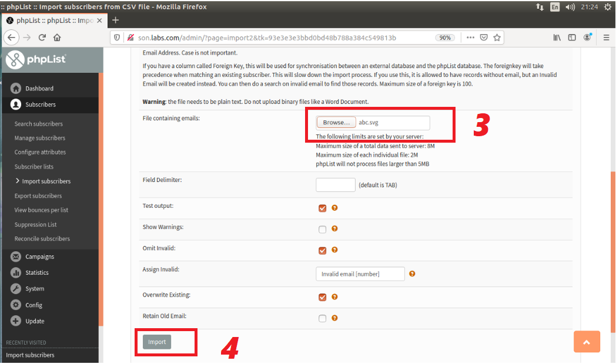
Task: Open help icon beside Assign Invalid field
Action: click(412, 274)
